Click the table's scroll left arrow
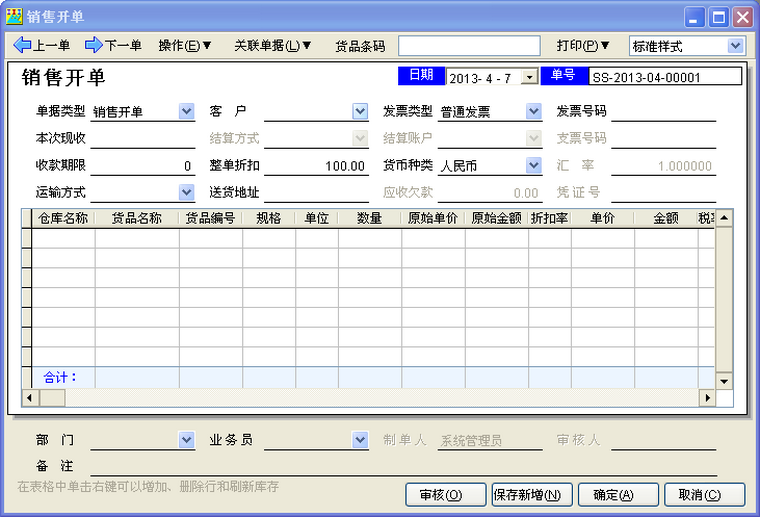Image resolution: width=760 pixels, height=517 pixels. point(30,398)
